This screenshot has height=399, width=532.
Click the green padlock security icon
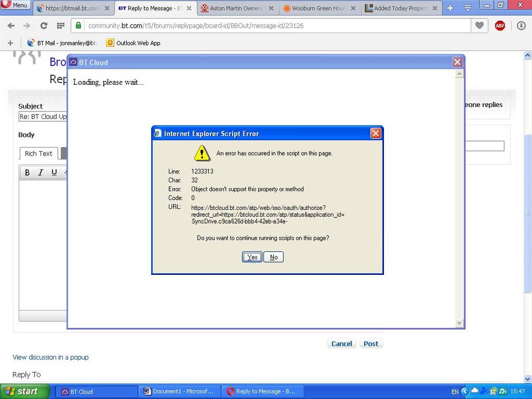click(78, 26)
